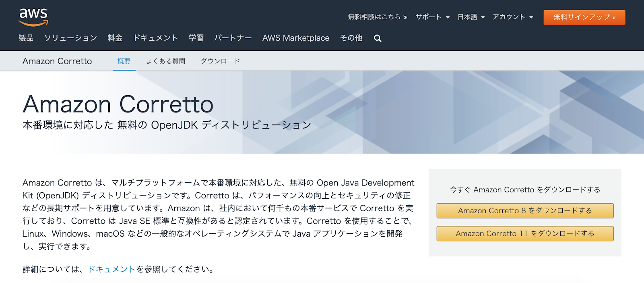644x283 pixels.
Task: Click Amazon Corretto 11 をダウンロードする button
Action: (x=525, y=234)
